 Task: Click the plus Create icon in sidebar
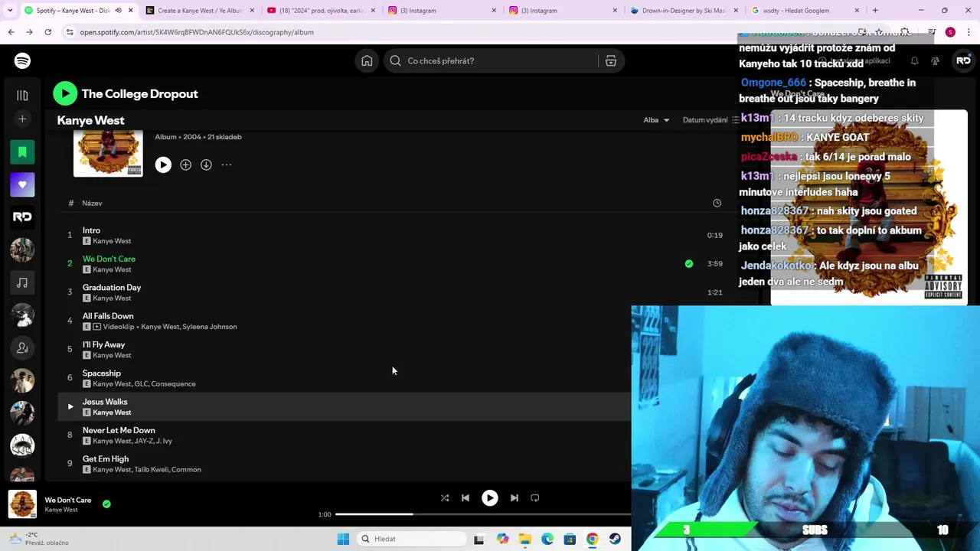(22, 119)
